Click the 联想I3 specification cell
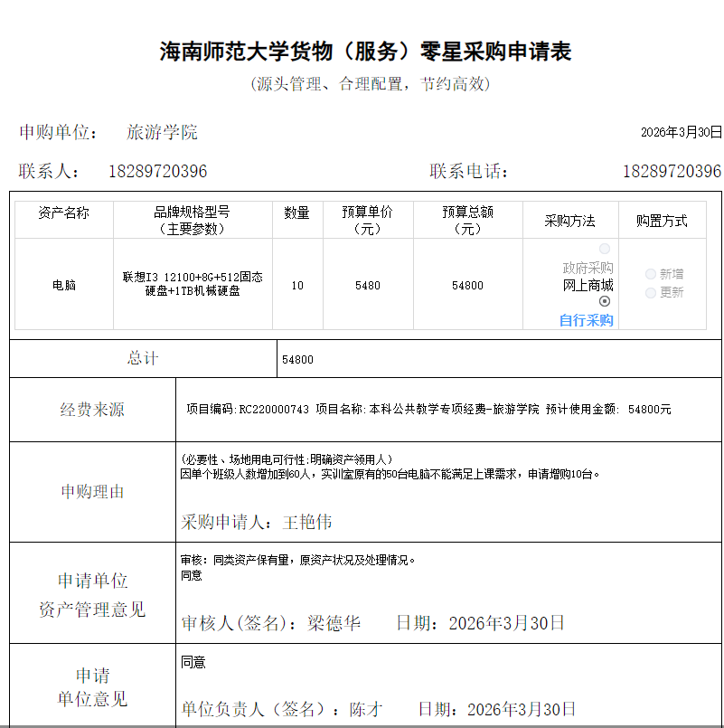 [x=193, y=284]
